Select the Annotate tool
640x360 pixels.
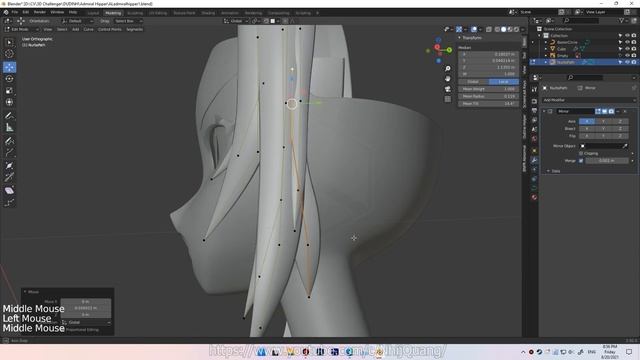[x=9, y=116]
